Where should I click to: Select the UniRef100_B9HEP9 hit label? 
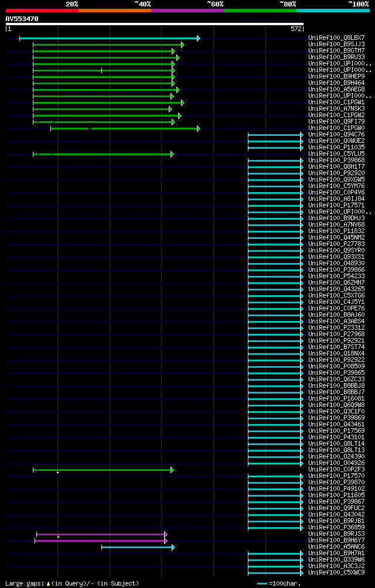[336, 76]
